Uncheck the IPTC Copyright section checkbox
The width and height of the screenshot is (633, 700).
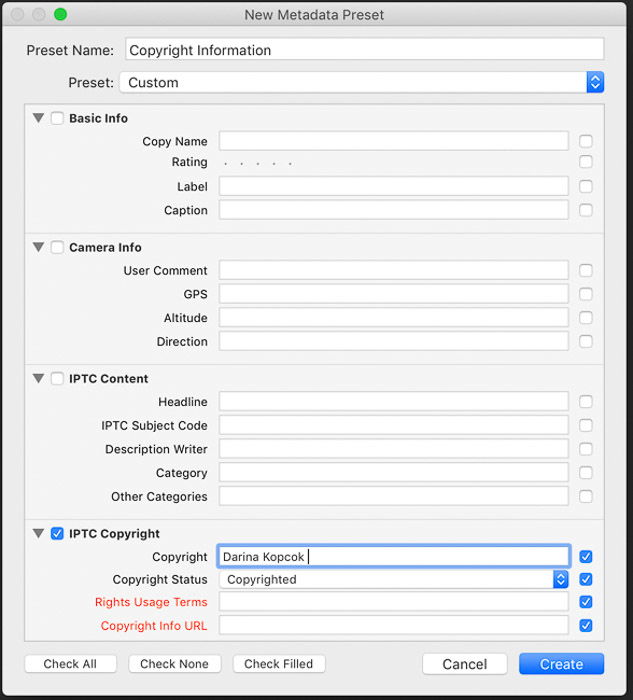click(x=57, y=534)
